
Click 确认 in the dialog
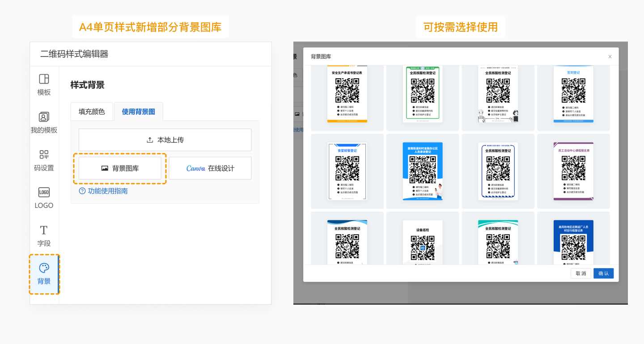(604, 273)
